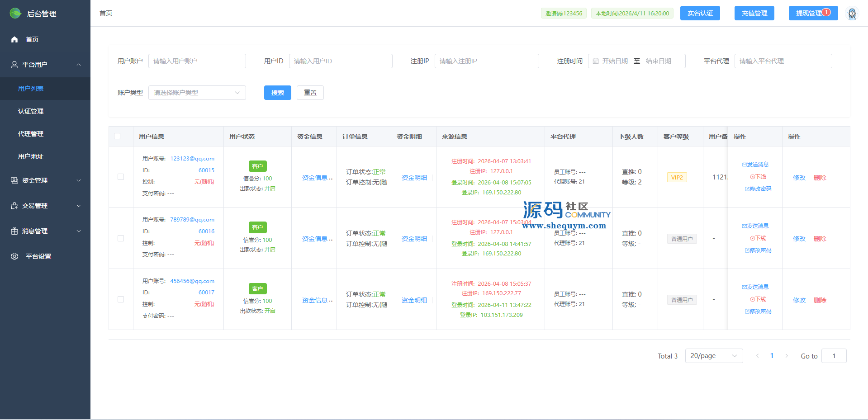Change password for user 456456@qq.com
The height and width of the screenshot is (420, 868).
pos(758,311)
